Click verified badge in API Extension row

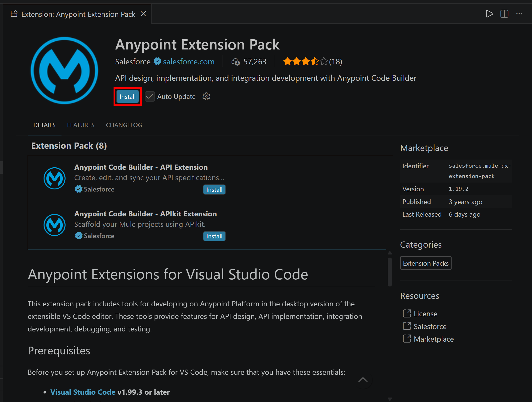point(79,189)
